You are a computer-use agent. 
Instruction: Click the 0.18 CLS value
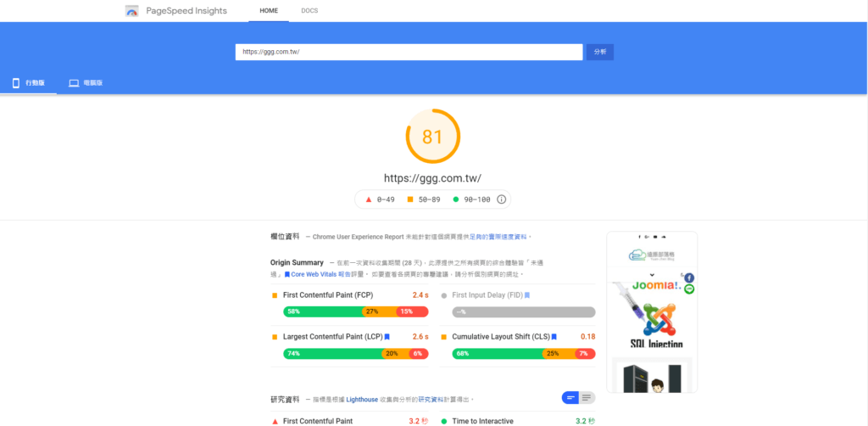coord(588,336)
